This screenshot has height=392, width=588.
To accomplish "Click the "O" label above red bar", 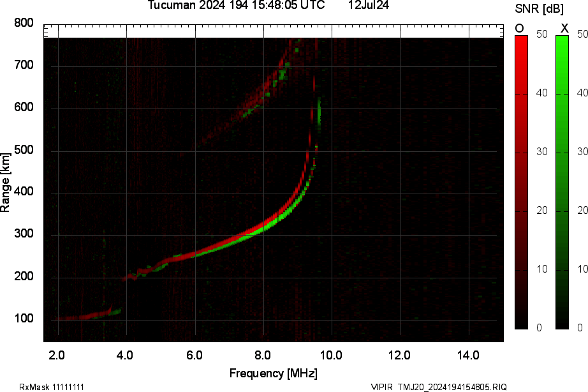I will point(520,28).
